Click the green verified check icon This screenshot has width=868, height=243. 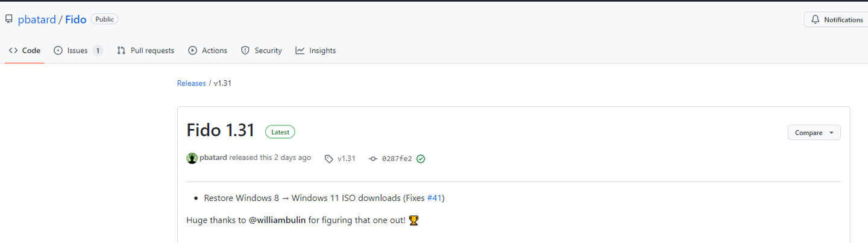click(x=421, y=159)
